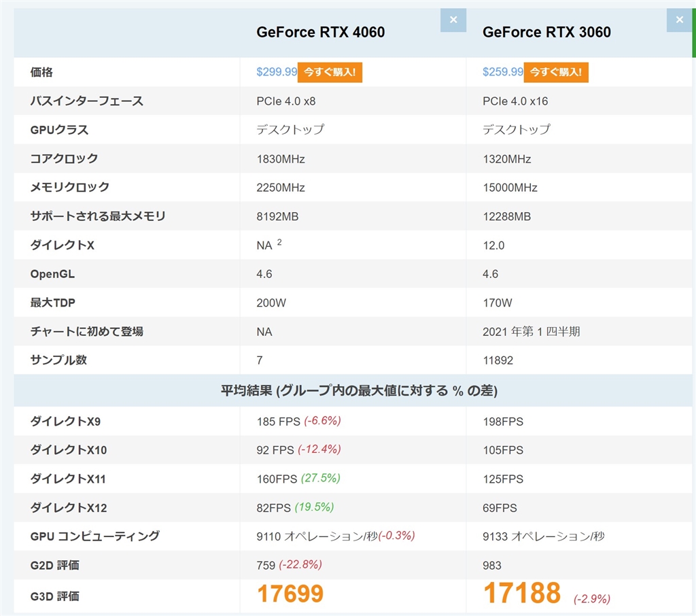Screen dimensions: 696x616
Task: Click the $299.99 price link
Action: point(277,72)
